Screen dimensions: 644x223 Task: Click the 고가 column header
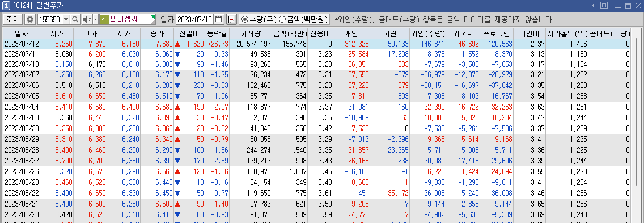[x=90, y=33]
